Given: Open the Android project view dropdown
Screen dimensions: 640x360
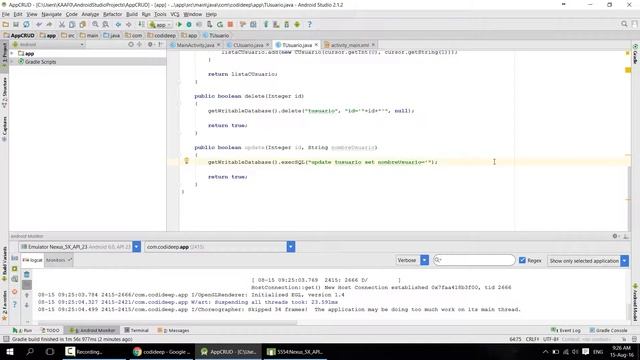Looking at the screenshot, I should (48, 44).
